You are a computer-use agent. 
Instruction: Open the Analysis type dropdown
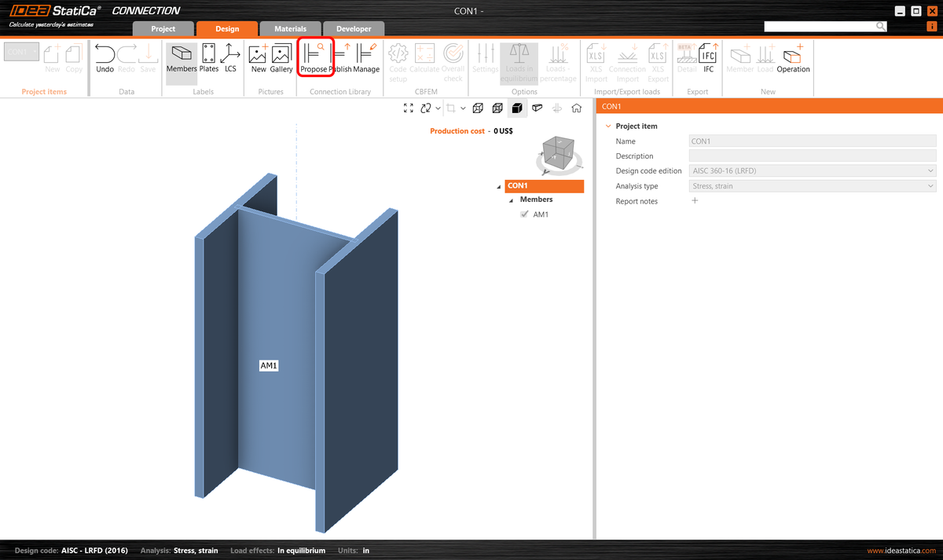[930, 185]
